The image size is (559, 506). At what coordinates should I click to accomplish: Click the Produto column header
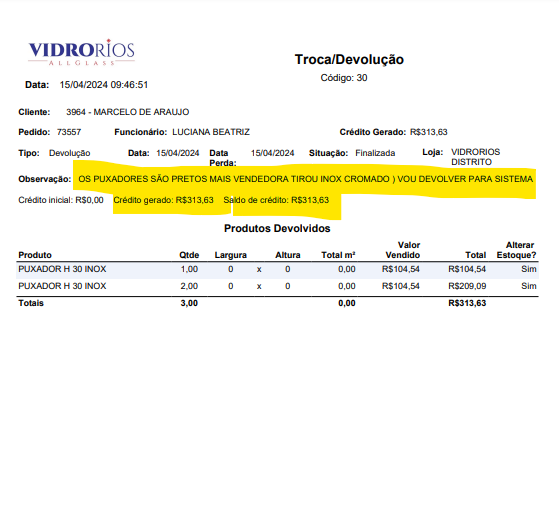(35, 255)
